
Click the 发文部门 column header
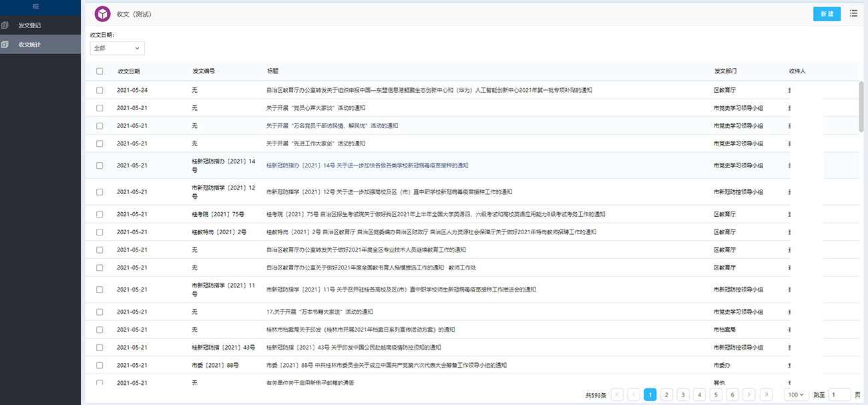725,71
